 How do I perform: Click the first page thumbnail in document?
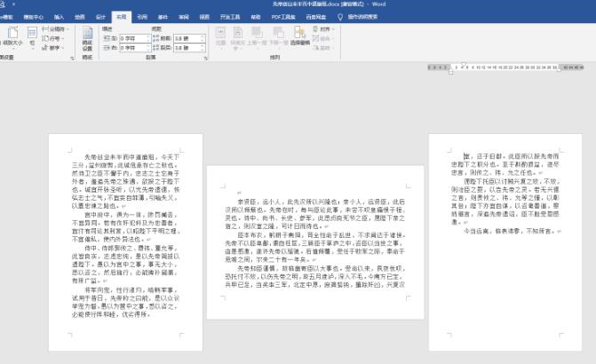(x=118, y=250)
